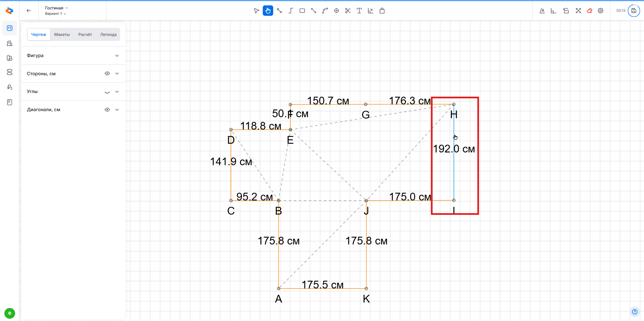Open the Гостиная room dropdown
The height and width of the screenshot is (321, 644).
click(56, 8)
